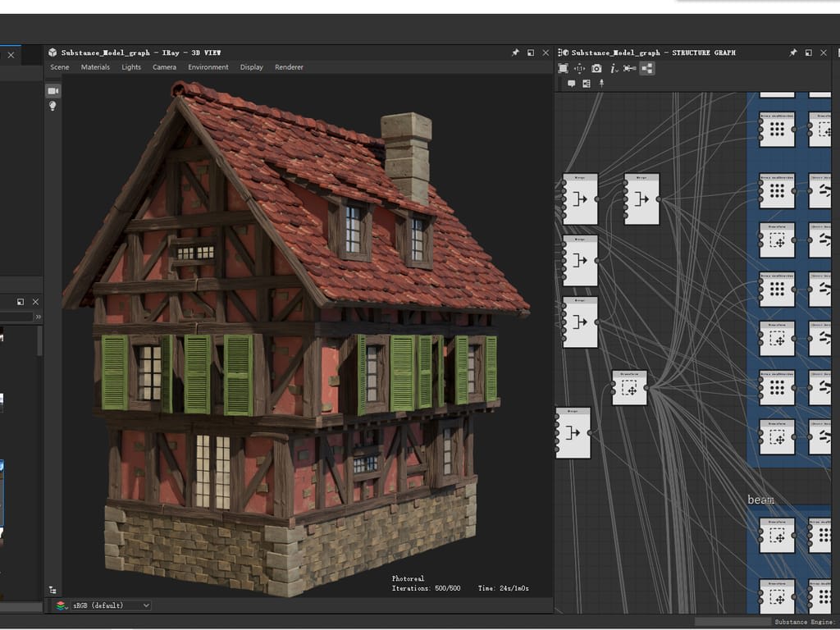Click the light bulb icon in 3D view
The image size is (840, 630).
tap(52, 106)
